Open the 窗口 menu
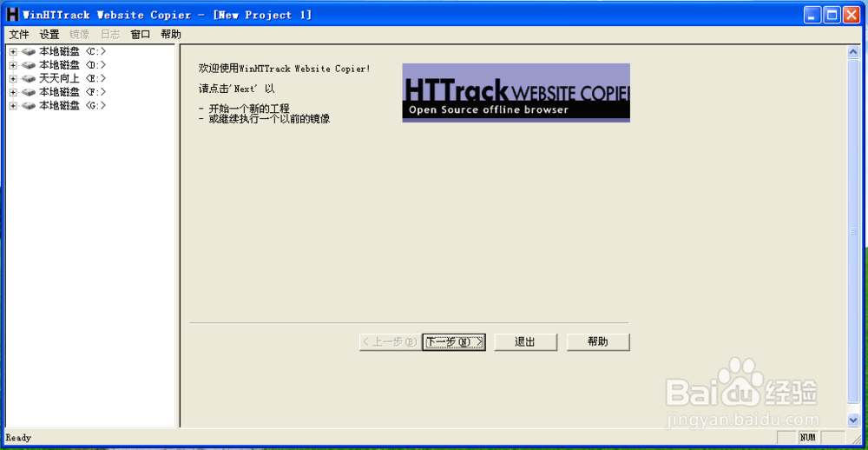The height and width of the screenshot is (450, 868). point(140,35)
